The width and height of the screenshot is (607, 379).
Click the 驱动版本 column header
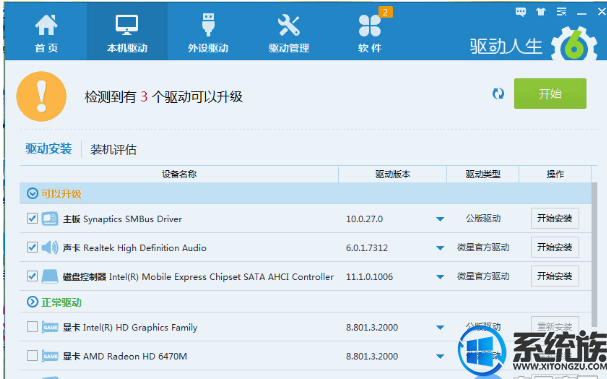tap(393, 174)
